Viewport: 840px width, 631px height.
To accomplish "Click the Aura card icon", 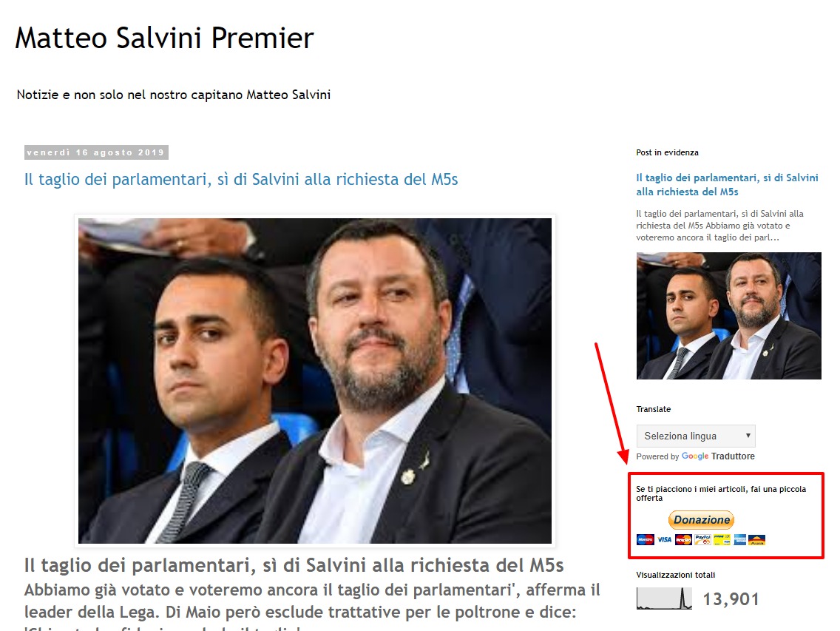I will click(x=756, y=539).
